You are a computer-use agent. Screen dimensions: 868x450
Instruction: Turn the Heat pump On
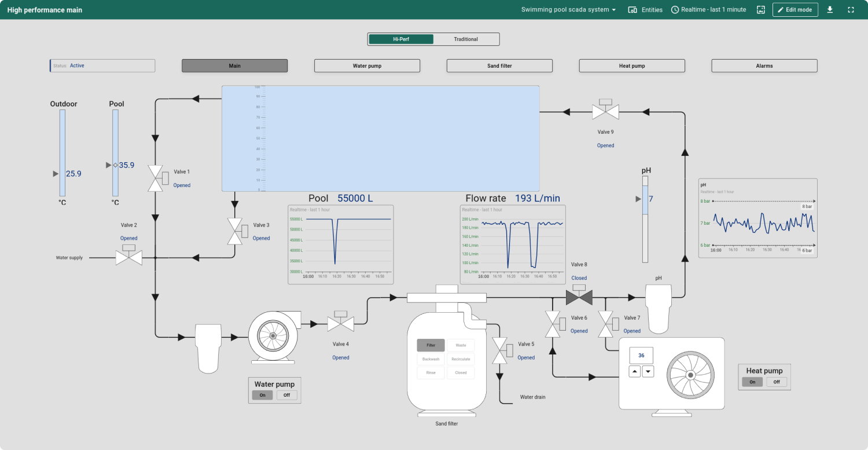(752, 382)
